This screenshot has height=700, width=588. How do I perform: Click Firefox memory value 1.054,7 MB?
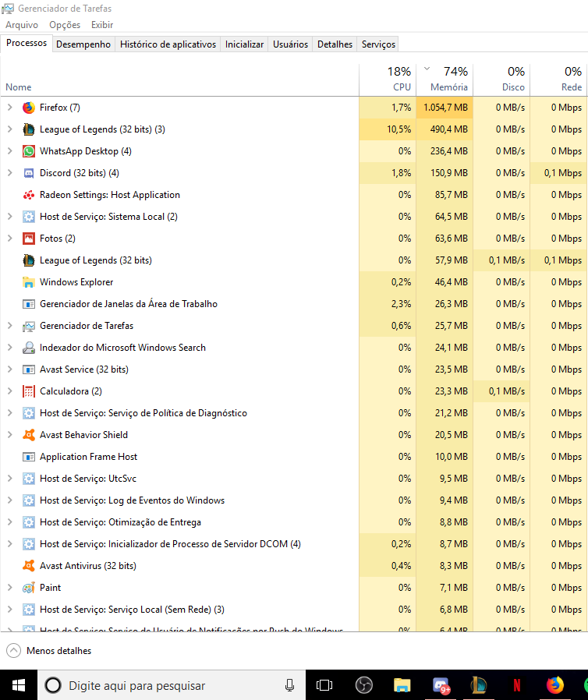click(445, 108)
